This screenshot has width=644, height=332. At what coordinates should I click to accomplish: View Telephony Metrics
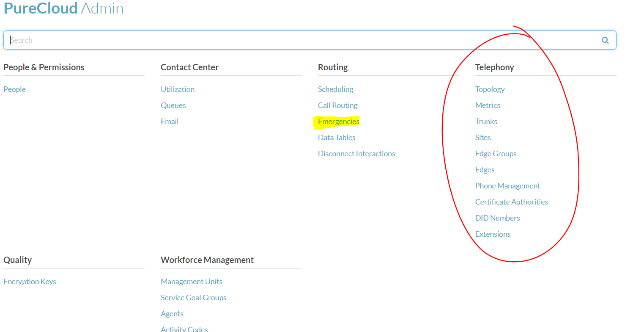pos(488,105)
